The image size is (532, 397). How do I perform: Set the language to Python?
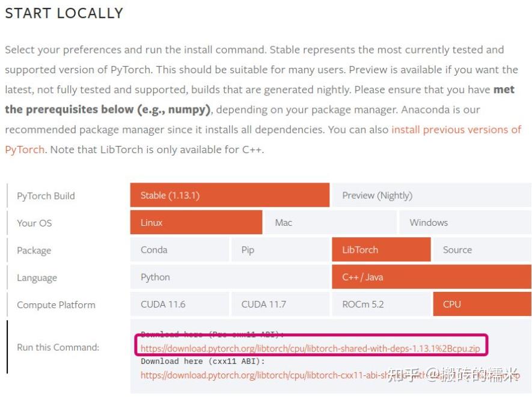[x=230, y=277]
